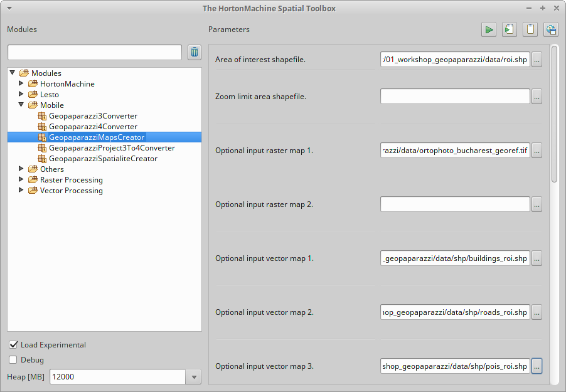The image size is (566, 392).
Task: Click the Area of interest shapefile path field
Action: (x=455, y=60)
